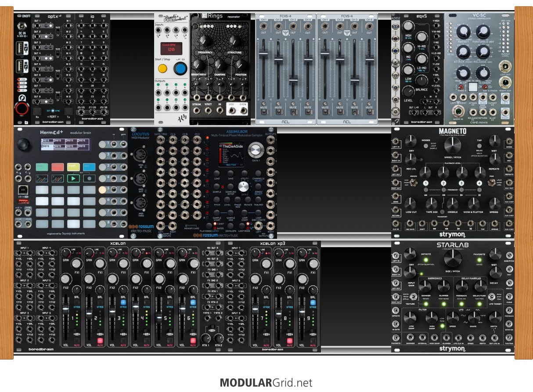The height and width of the screenshot is (392, 533).
Task: Click Hermod USB type-B port
Action: click(23, 190)
